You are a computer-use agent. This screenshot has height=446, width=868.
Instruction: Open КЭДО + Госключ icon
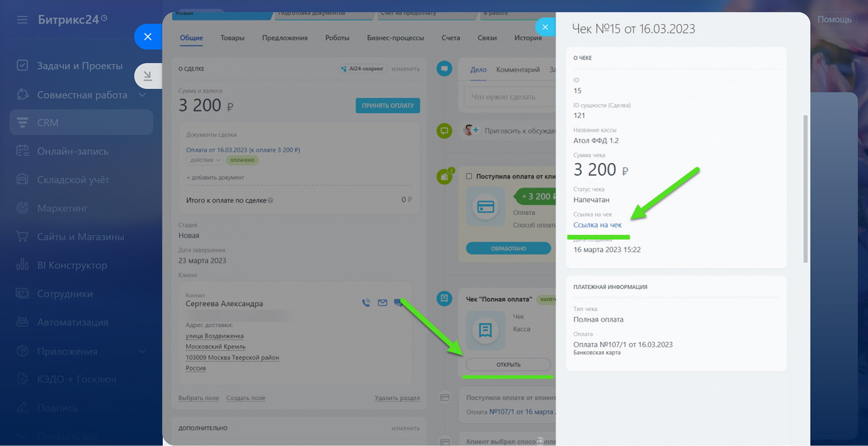coord(22,379)
